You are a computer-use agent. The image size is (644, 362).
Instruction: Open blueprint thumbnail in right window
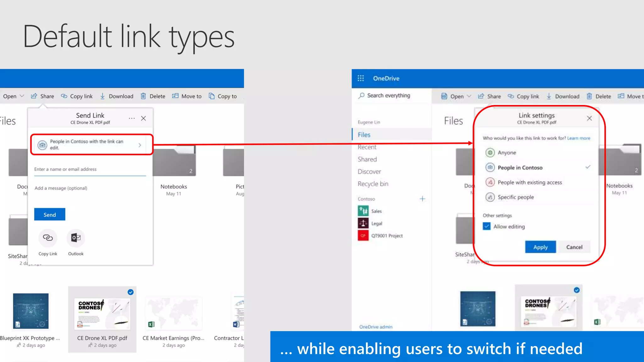[x=478, y=309]
